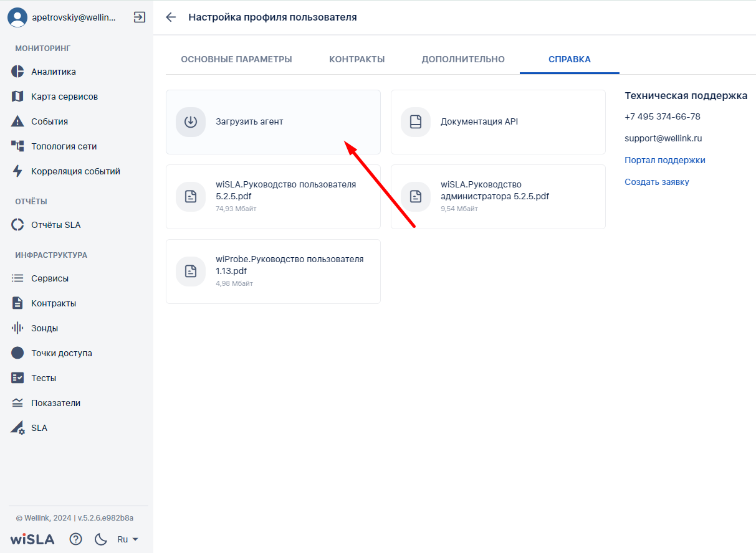
Task: Click the Техническая поддержка heading
Action: (686, 95)
